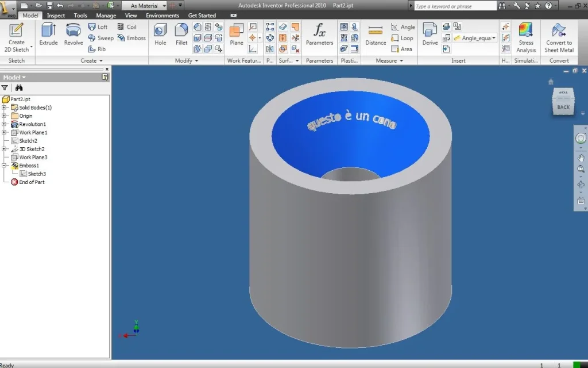Click the Undo arrow in quick access toolbar
This screenshot has height=368, width=588.
pyautogui.click(x=60, y=6)
